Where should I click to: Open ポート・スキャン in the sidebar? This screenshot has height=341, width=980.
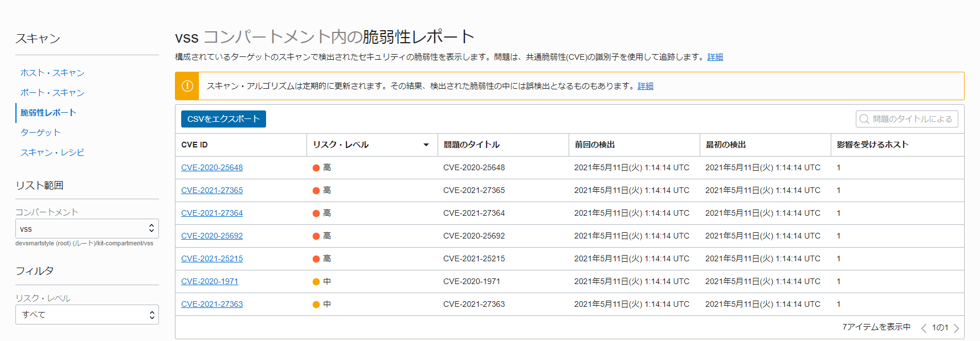coord(52,93)
